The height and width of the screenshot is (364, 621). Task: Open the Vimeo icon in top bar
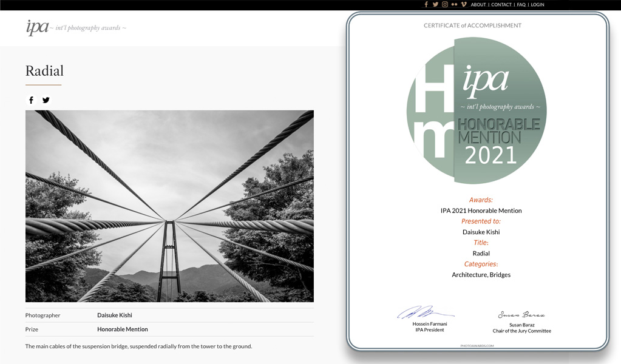coord(464,4)
